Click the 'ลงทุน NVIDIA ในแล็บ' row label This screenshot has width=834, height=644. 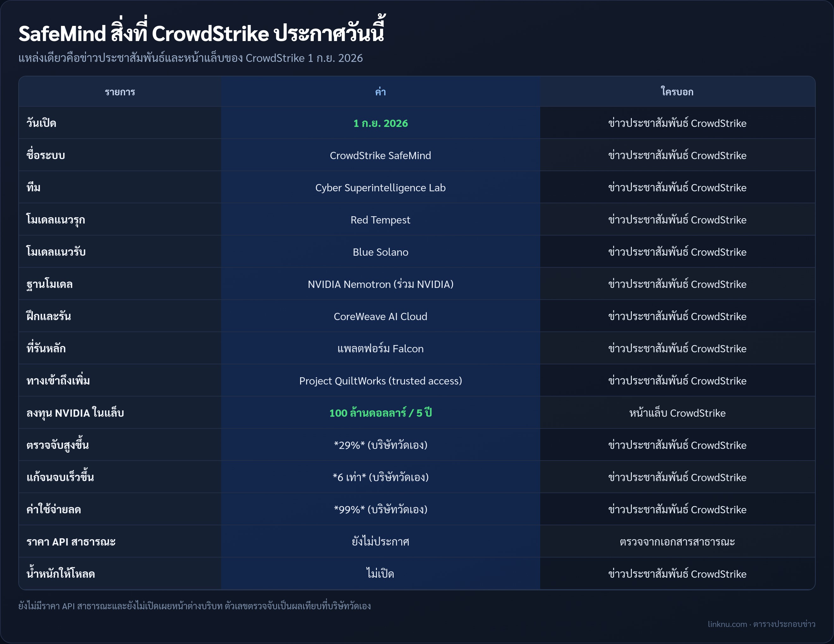tap(75, 413)
